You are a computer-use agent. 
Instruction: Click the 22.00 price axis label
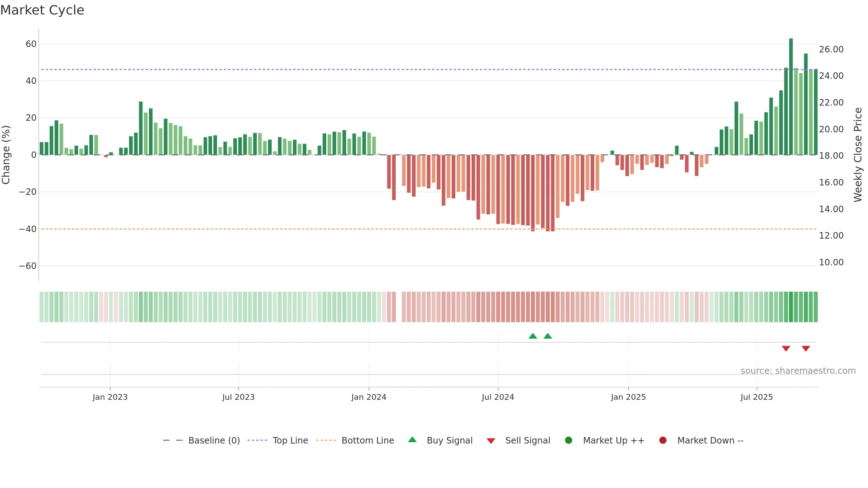831,102
